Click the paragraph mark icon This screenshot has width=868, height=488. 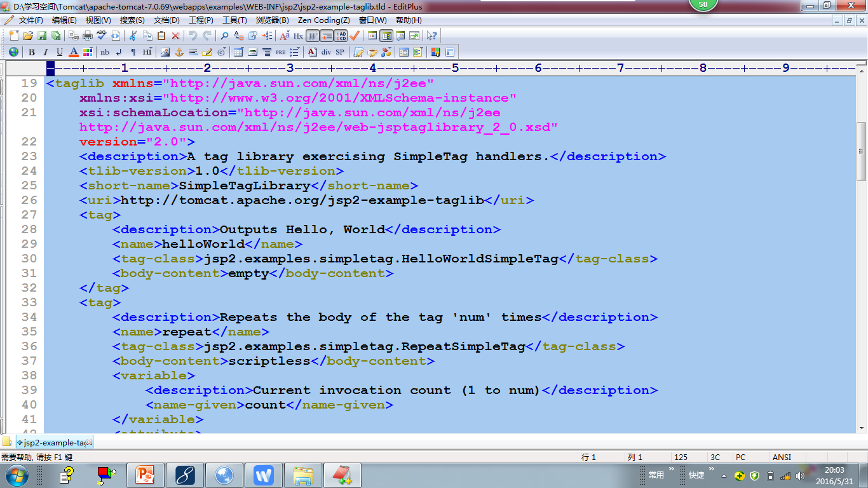[x=133, y=52]
